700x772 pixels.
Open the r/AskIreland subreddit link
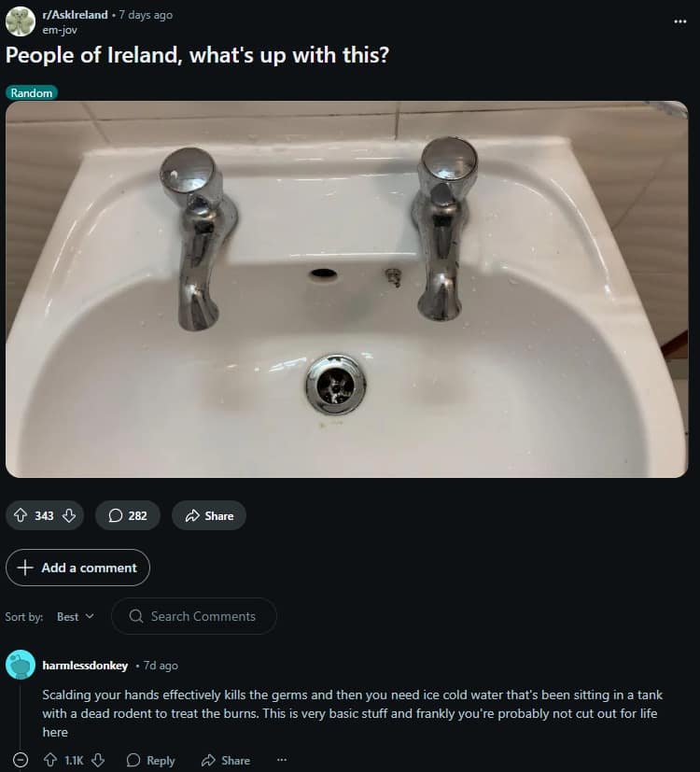point(76,15)
